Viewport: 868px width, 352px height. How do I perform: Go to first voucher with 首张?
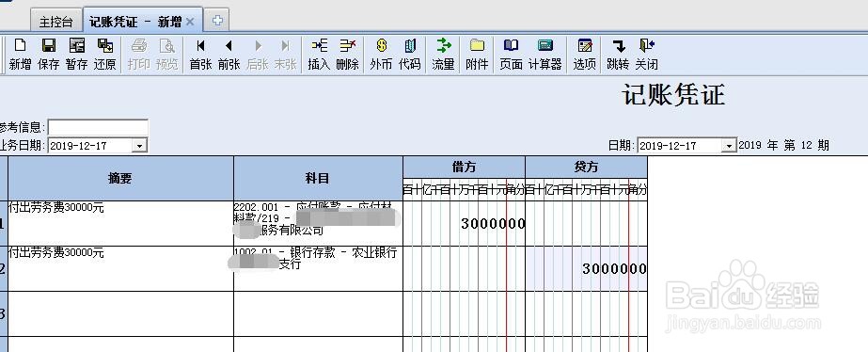(201, 54)
